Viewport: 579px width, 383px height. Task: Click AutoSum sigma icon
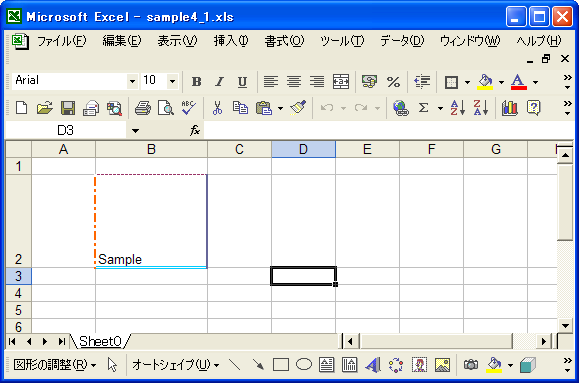(x=424, y=108)
